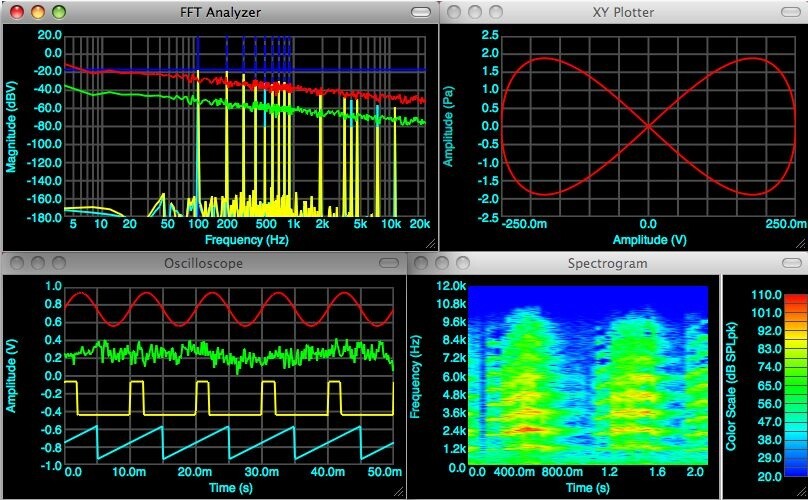This screenshot has width=808, height=500.
Task: Click the Oscilloscope resize grip corner
Action: click(x=398, y=492)
